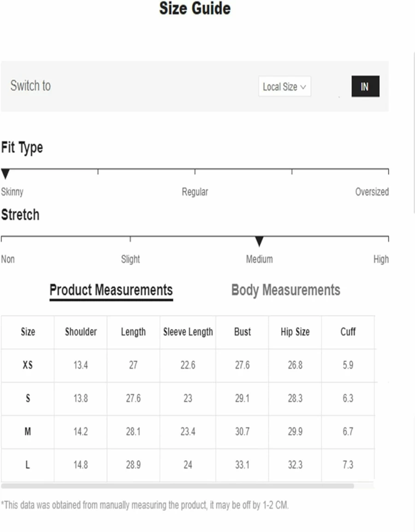The image size is (415, 532).
Task: Open the Local Size dropdown
Action: click(285, 87)
